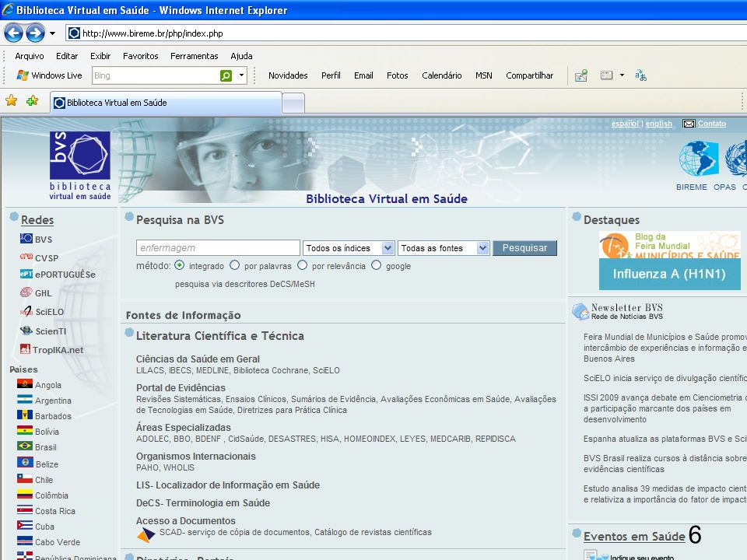
Task: Click the english language link
Action: [x=659, y=124]
